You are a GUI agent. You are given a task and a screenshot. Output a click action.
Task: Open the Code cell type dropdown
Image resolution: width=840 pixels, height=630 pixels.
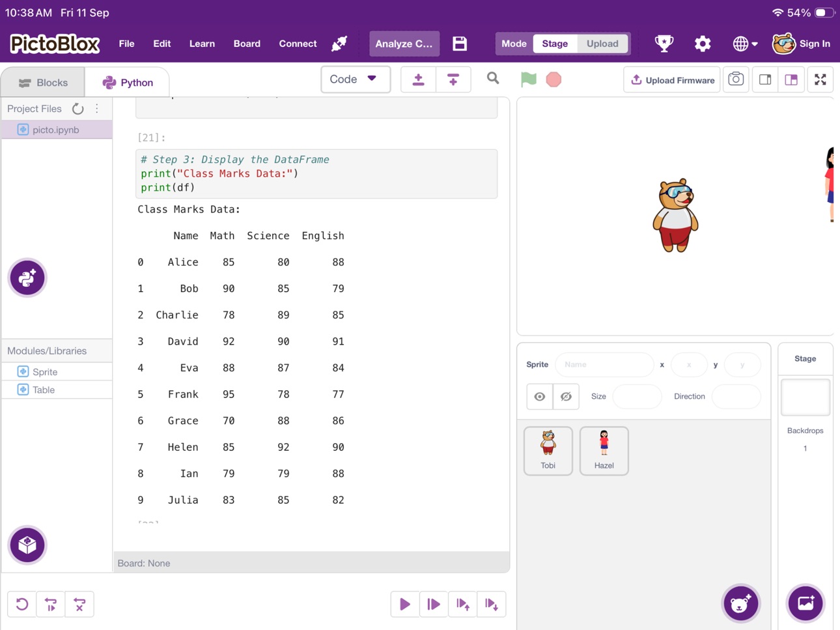[x=356, y=79]
